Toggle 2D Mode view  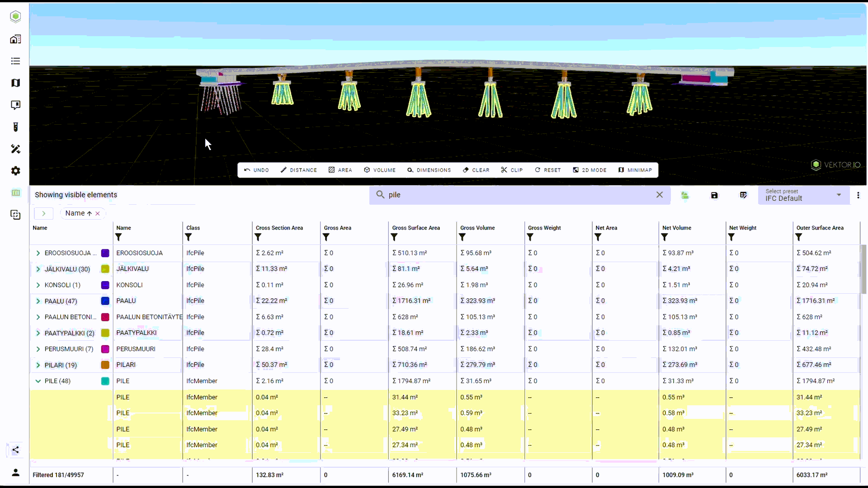click(590, 170)
